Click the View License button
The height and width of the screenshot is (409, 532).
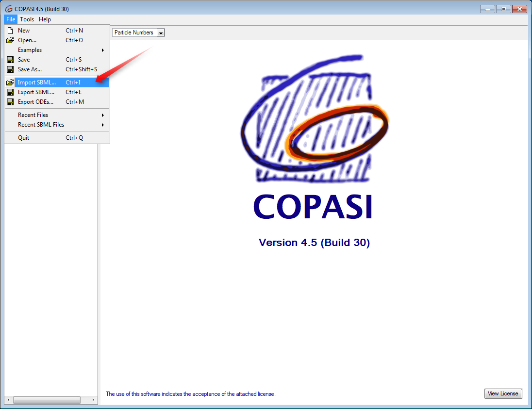tap(503, 393)
